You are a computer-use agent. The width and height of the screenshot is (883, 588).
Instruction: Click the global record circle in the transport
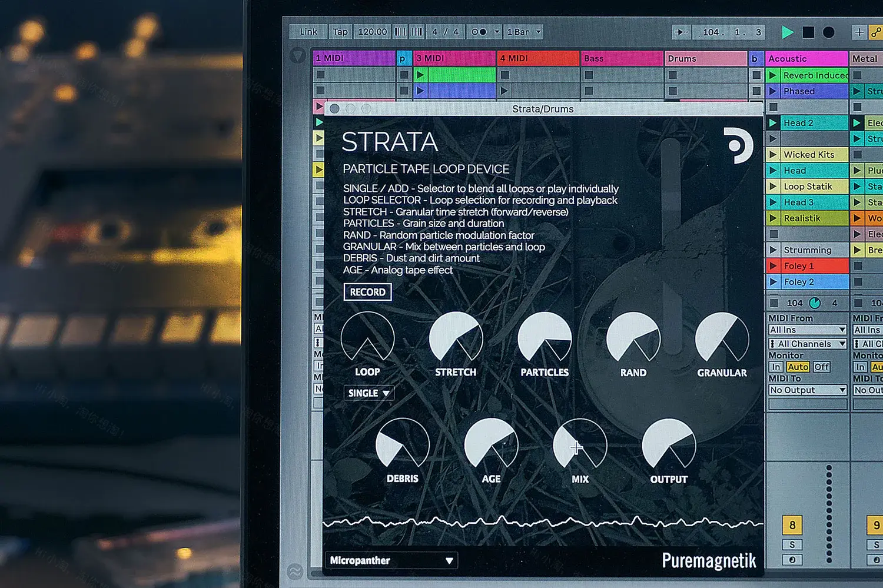[829, 32]
